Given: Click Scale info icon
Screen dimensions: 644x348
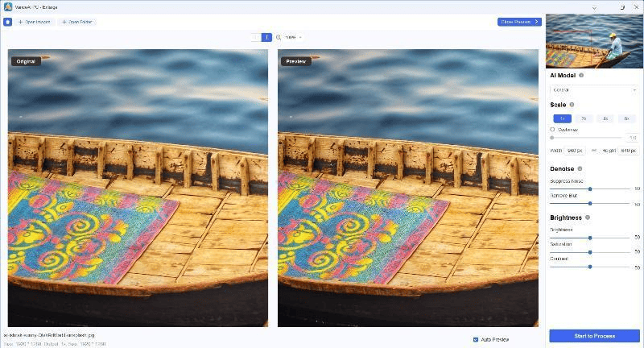Looking at the screenshot, I should 572,105.
